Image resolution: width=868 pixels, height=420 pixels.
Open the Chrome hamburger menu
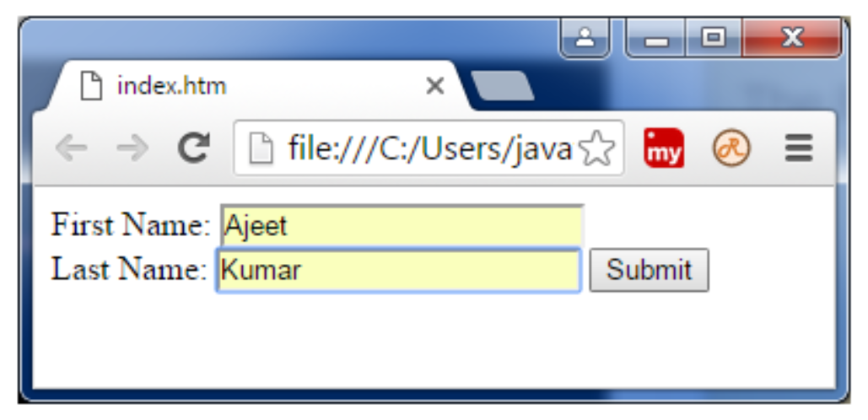tap(798, 149)
